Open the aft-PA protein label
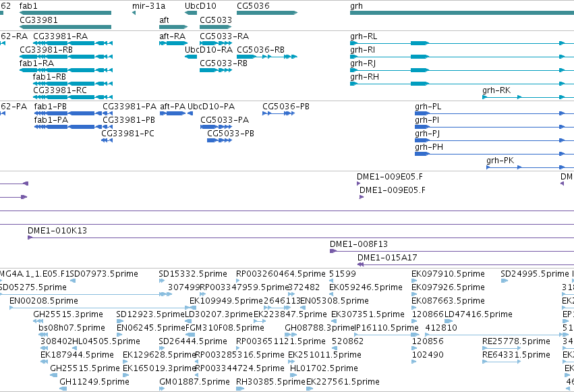 click(173, 107)
